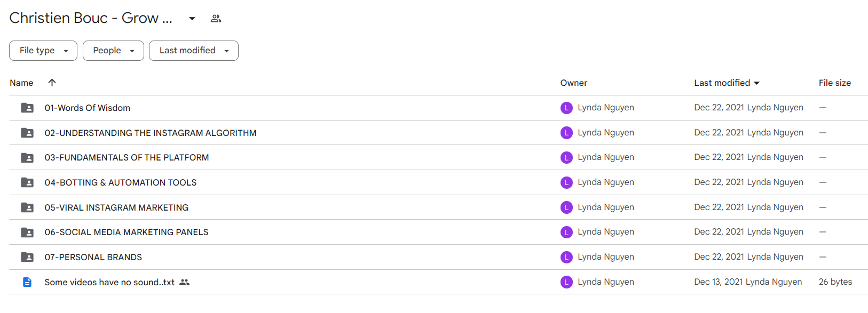The width and height of the screenshot is (868, 313).
Task: Click the 01-Words Of Wisdom folder icon
Action: [x=27, y=108]
